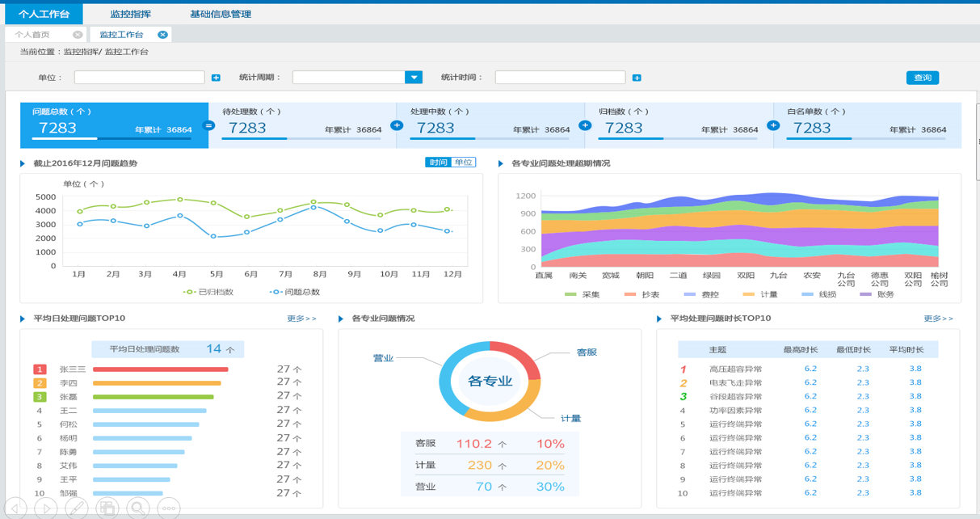Viewport: 980px width, 519px height.
Task: Open the 监控指挥 menu
Action: (130, 14)
